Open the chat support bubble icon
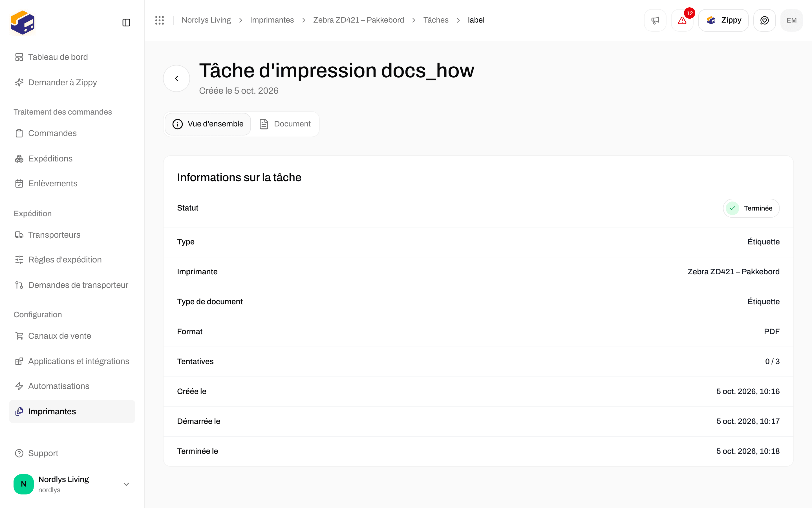 click(764, 20)
